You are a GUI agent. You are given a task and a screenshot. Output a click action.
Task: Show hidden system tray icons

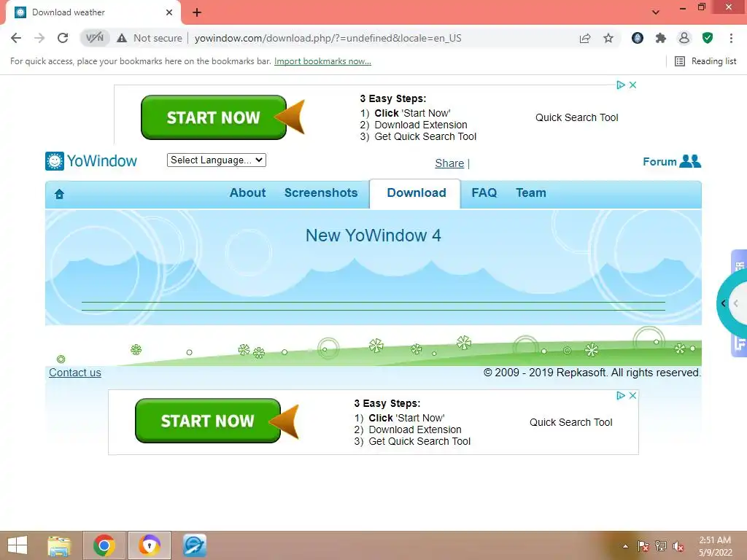tap(625, 546)
